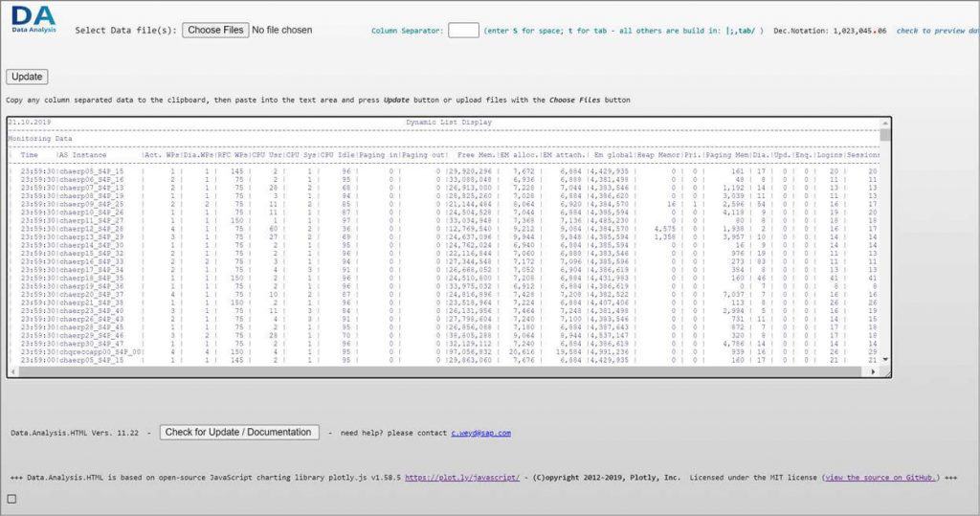Click the text area's vertical scrollbar down arrow
Screen dimensions: 980x516
tap(885, 360)
